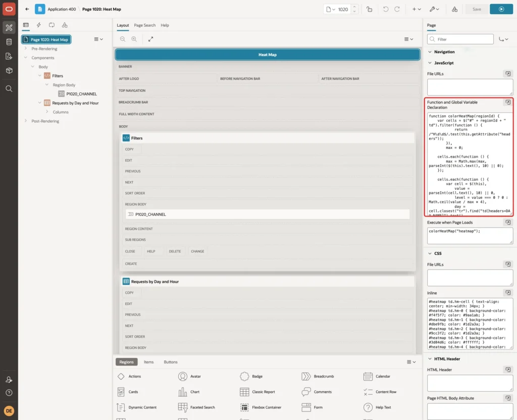Expand Post-Rendering tree node
Viewport: 517px width, 420px height.
tap(26, 121)
